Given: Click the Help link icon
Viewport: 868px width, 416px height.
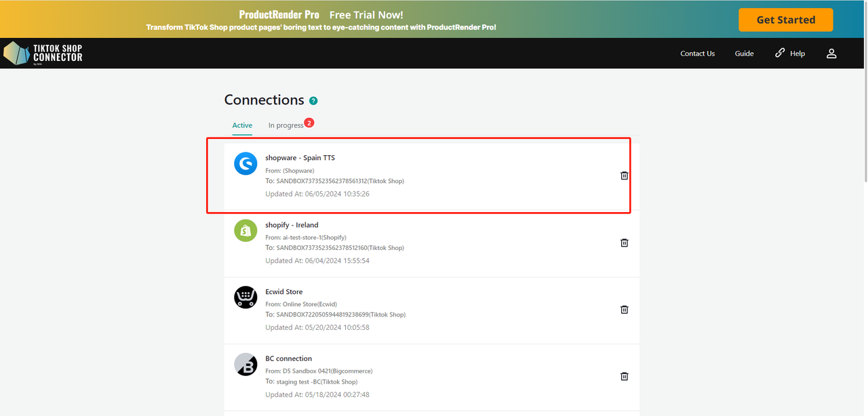Looking at the screenshot, I should [x=780, y=53].
